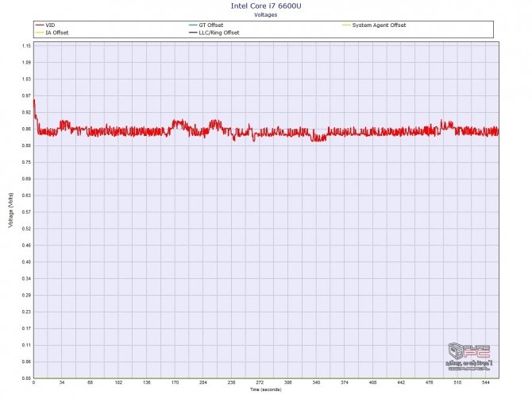The image size is (532, 399).
Task: Click the initial VID voltage spike peak
Action: [34, 100]
